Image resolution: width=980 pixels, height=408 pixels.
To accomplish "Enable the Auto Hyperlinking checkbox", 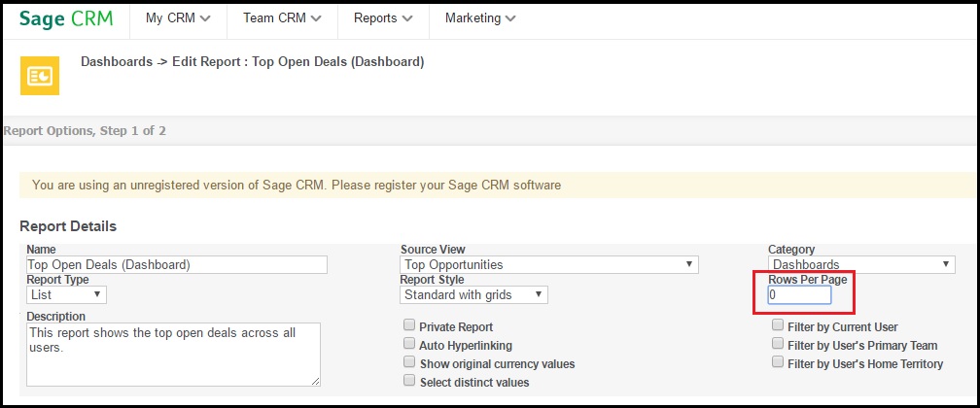I will (x=409, y=344).
